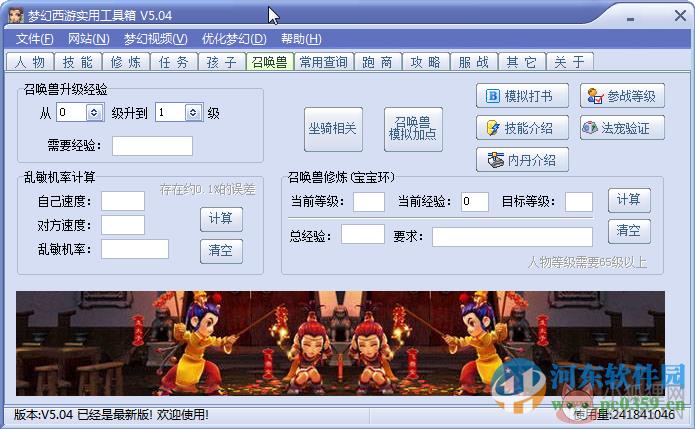Open 召唤兽模拟加点 button

tap(413, 129)
